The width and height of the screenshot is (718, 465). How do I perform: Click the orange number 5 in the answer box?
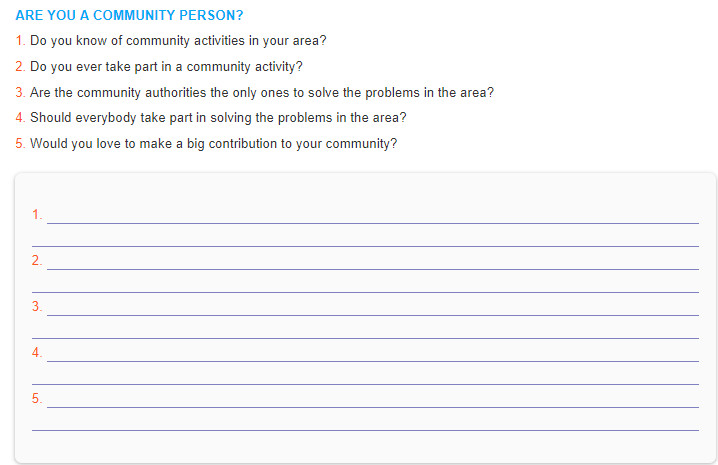(x=37, y=398)
